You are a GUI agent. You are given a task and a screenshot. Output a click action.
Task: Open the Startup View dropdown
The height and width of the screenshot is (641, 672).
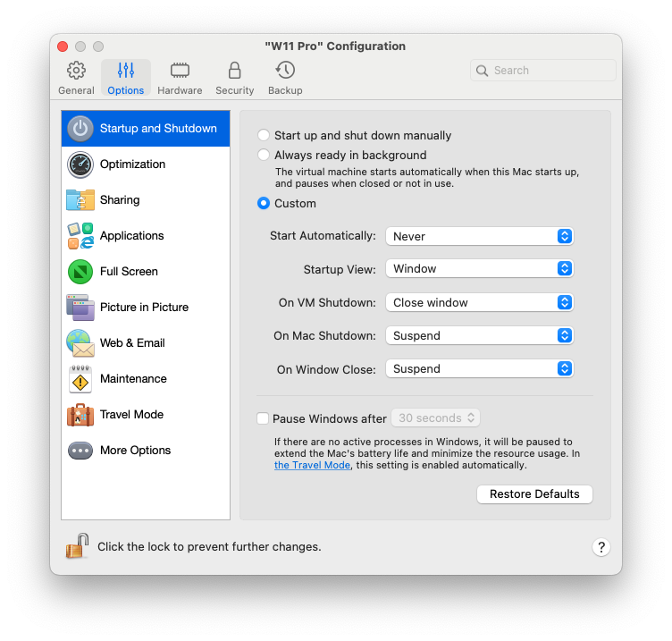tap(480, 269)
